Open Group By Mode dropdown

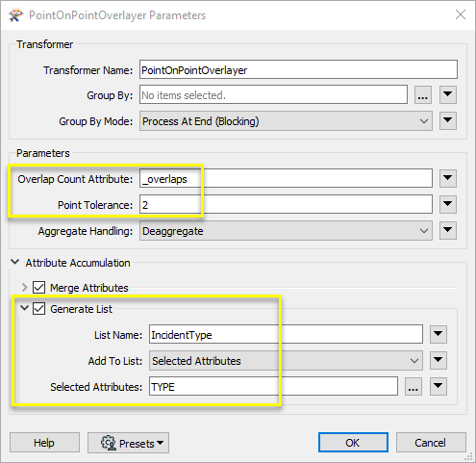pos(286,121)
